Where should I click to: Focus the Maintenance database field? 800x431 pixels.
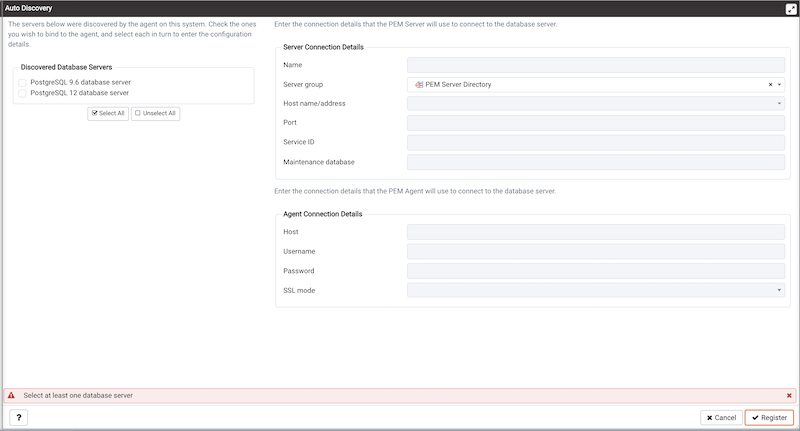point(596,162)
